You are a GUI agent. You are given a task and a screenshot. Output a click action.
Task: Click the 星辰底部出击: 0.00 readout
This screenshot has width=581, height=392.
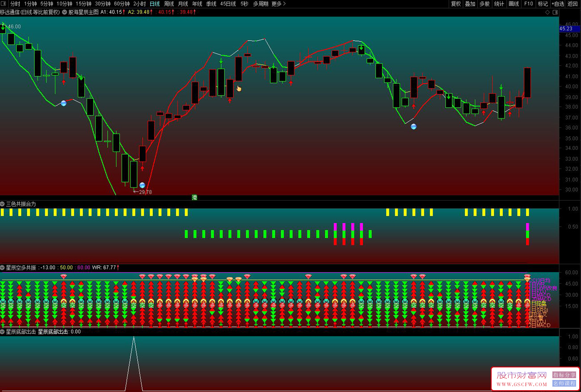59,332
